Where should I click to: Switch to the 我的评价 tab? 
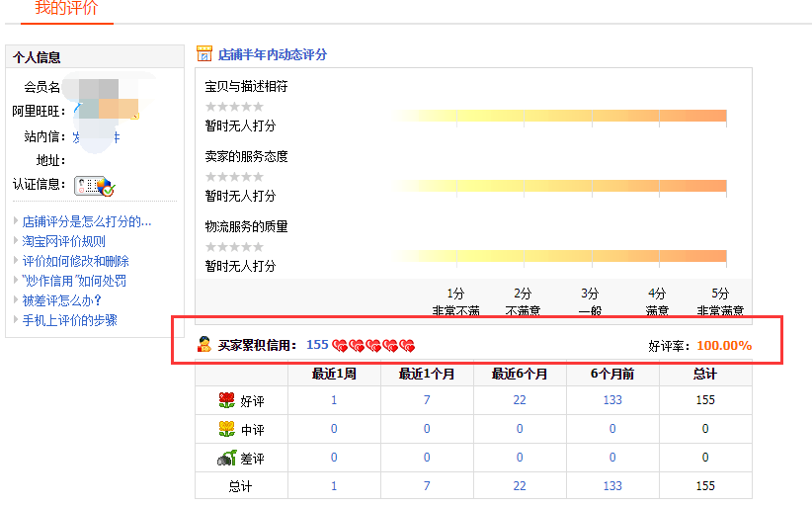[66, 9]
